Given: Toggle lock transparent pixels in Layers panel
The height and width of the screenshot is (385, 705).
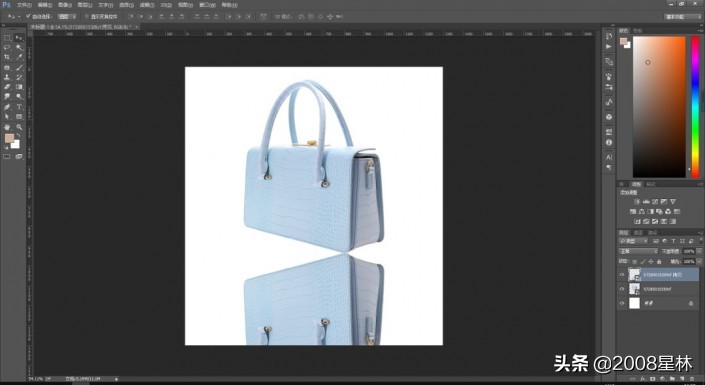Looking at the screenshot, I should [634, 261].
